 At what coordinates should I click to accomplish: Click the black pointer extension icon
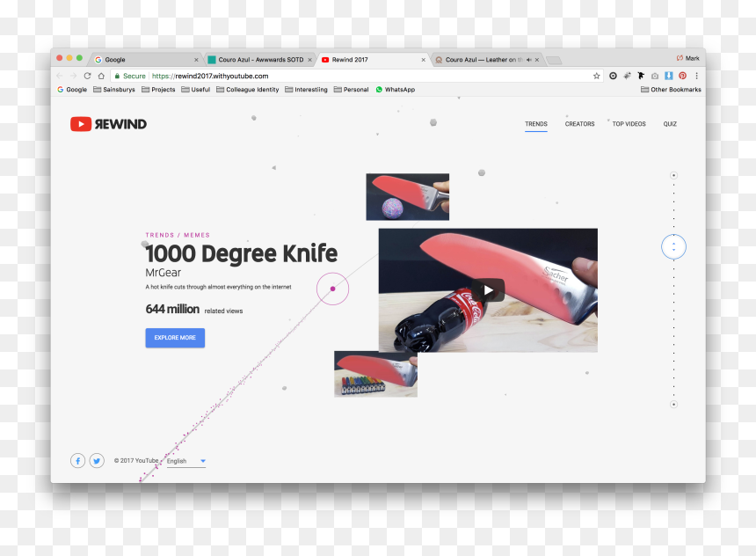(x=641, y=76)
